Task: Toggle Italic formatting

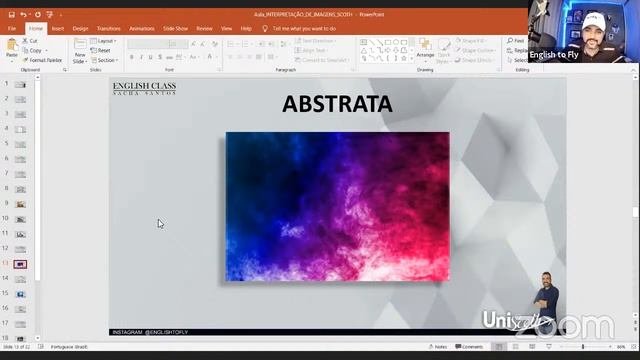Action: [x=141, y=57]
